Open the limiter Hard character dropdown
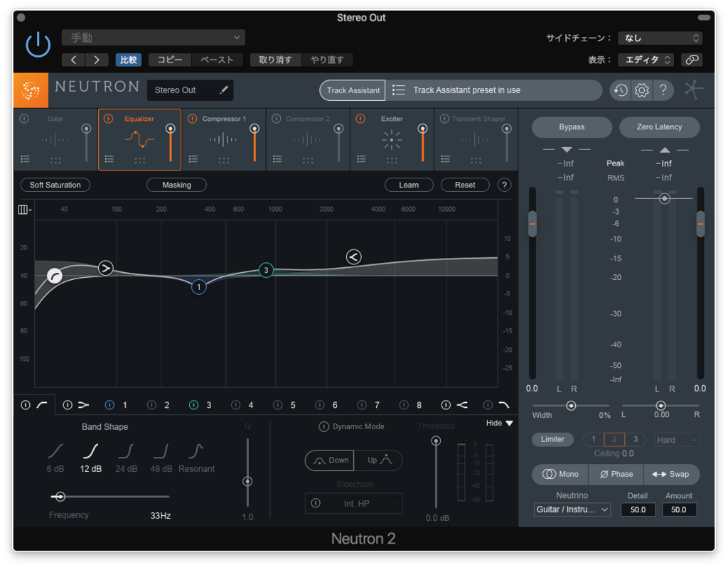 [x=677, y=440]
